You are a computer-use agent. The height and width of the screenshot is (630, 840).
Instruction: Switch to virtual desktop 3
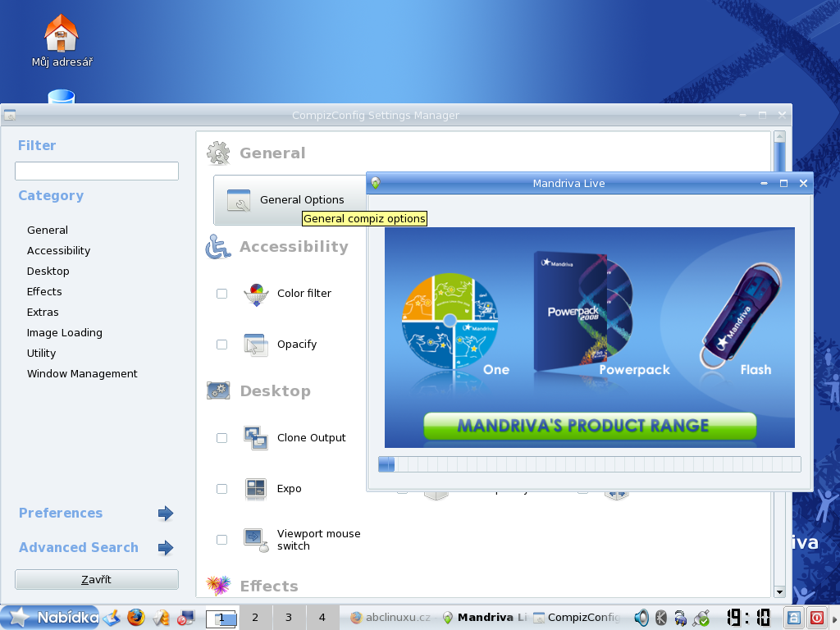288,618
